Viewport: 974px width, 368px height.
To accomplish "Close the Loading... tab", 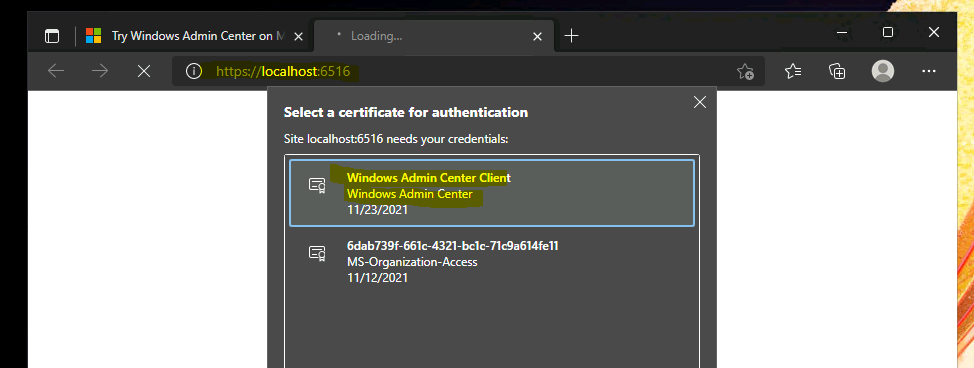I will tap(538, 37).
